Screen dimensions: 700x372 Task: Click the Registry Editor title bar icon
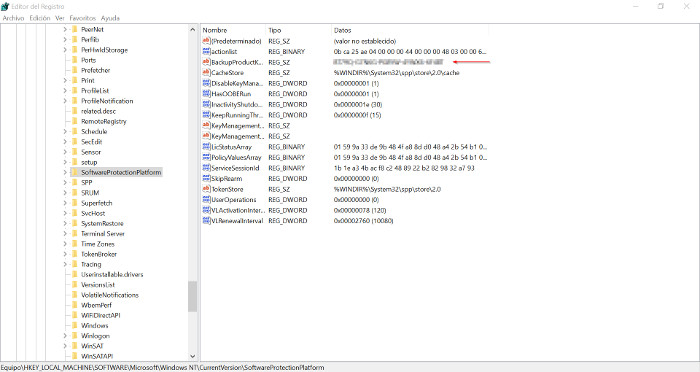pos(5,6)
